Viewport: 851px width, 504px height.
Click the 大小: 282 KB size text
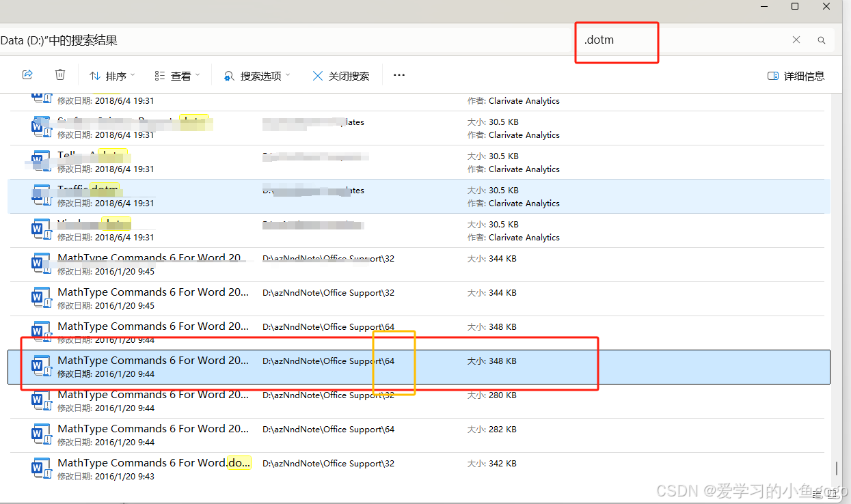coord(491,430)
